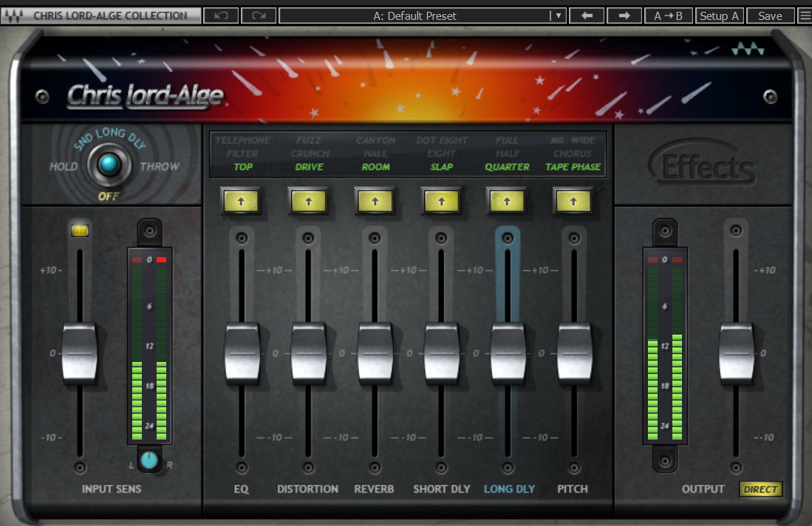
Task: Click the FULL long delay label
Action: [x=507, y=140]
